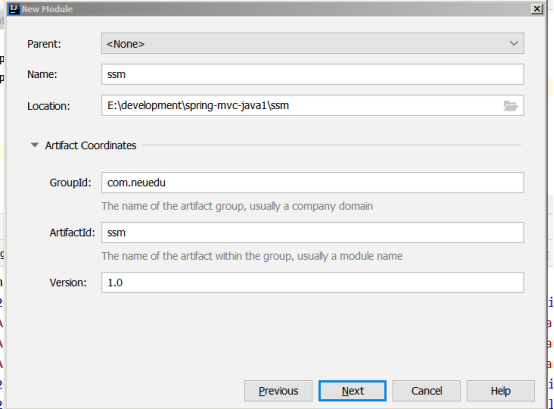
Task: Click the Name input field
Action: [x=312, y=75]
